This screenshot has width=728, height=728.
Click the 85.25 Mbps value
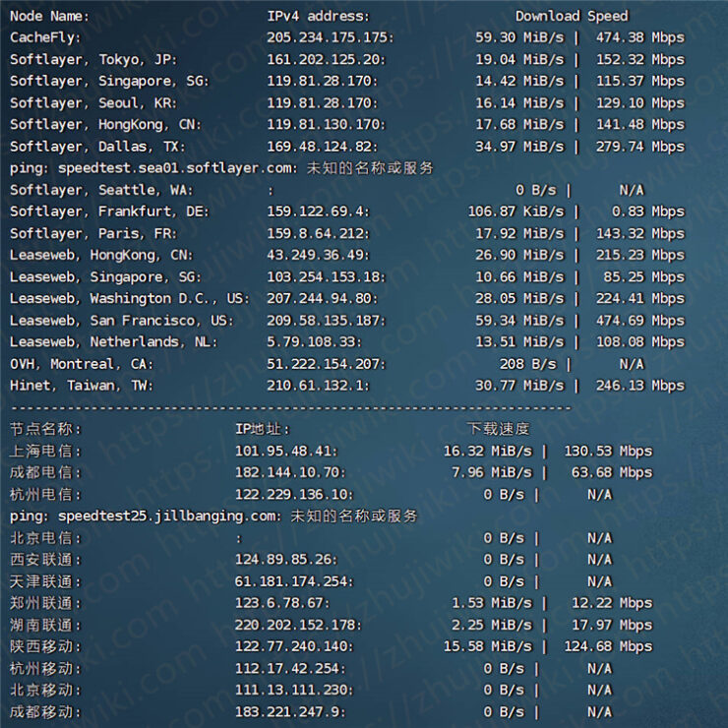click(644, 277)
